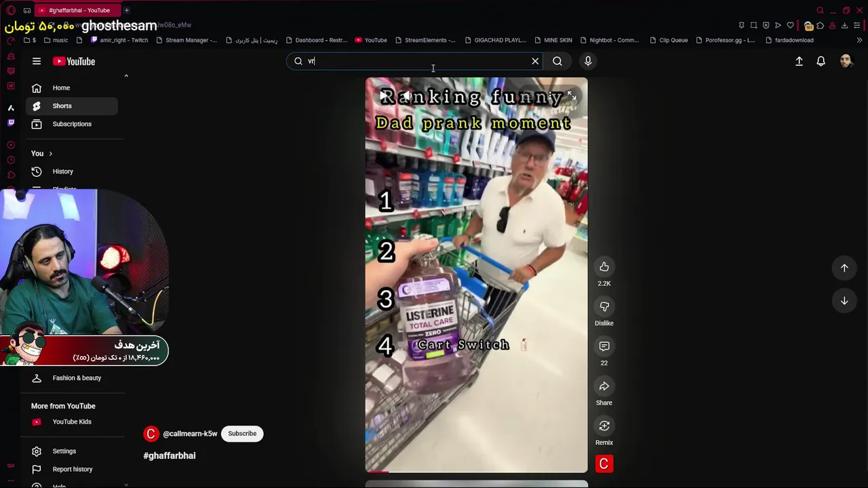Screen dimensions: 868x488
Task: Open the MINE SKIN bookmark
Action: pos(553,40)
